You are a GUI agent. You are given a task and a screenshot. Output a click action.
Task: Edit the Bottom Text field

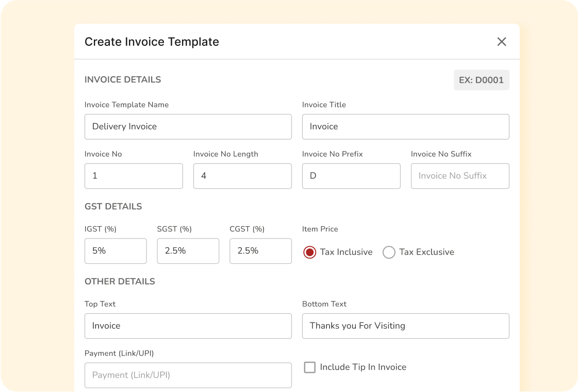pyautogui.click(x=405, y=326)
